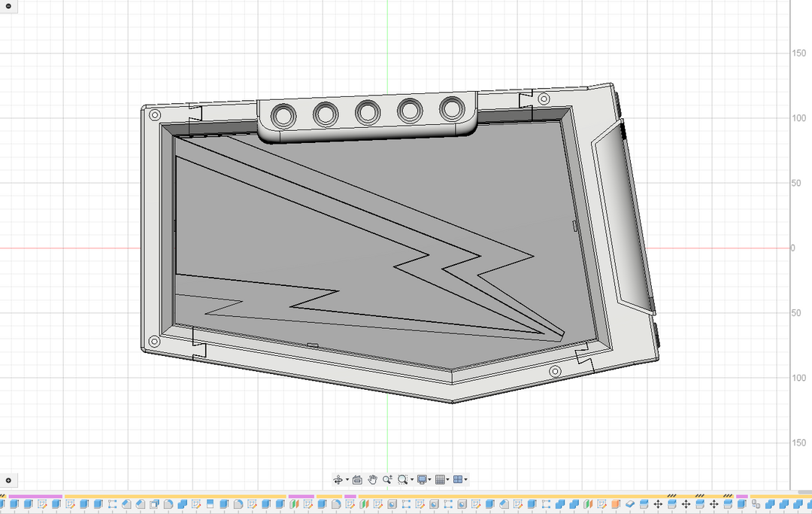812x514 pixels.
Task: Open the Grid and Snaps dropdown arrow
Action: [447, 479]
